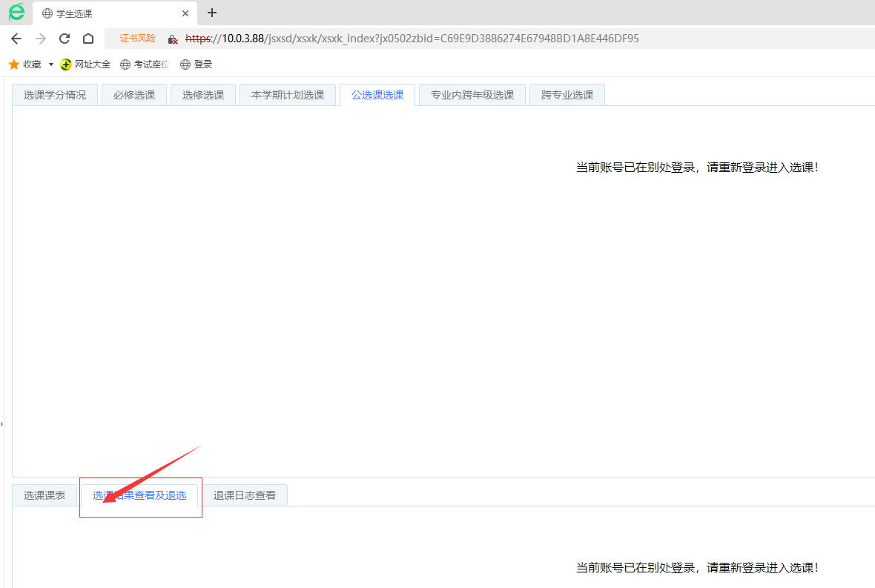
Task: View the 退课日志查看 tab
Action: pos(245,495)
